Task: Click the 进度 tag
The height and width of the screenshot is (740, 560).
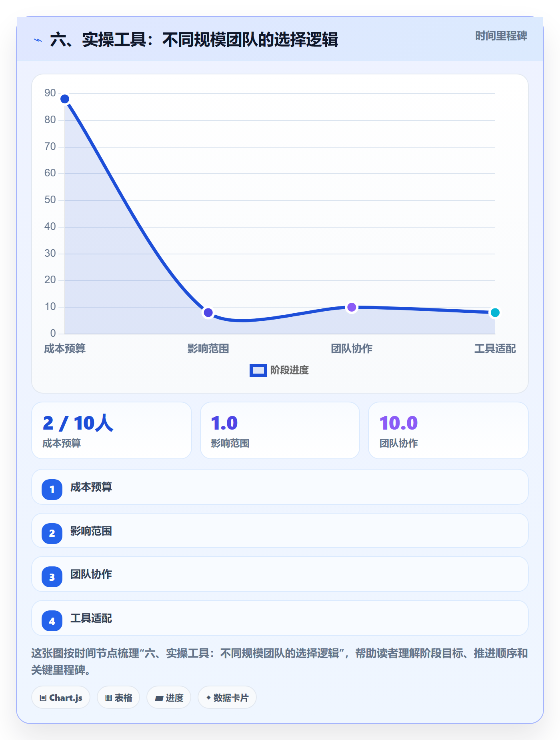Action: [169, 698]
